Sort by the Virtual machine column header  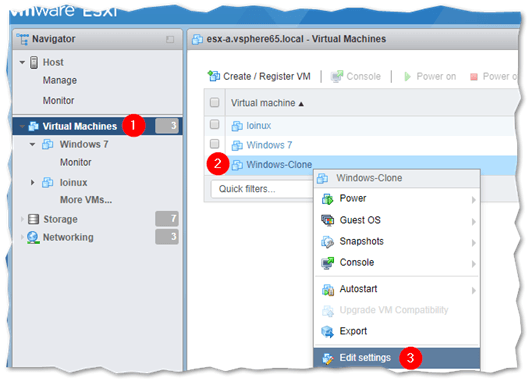point(267,103)
